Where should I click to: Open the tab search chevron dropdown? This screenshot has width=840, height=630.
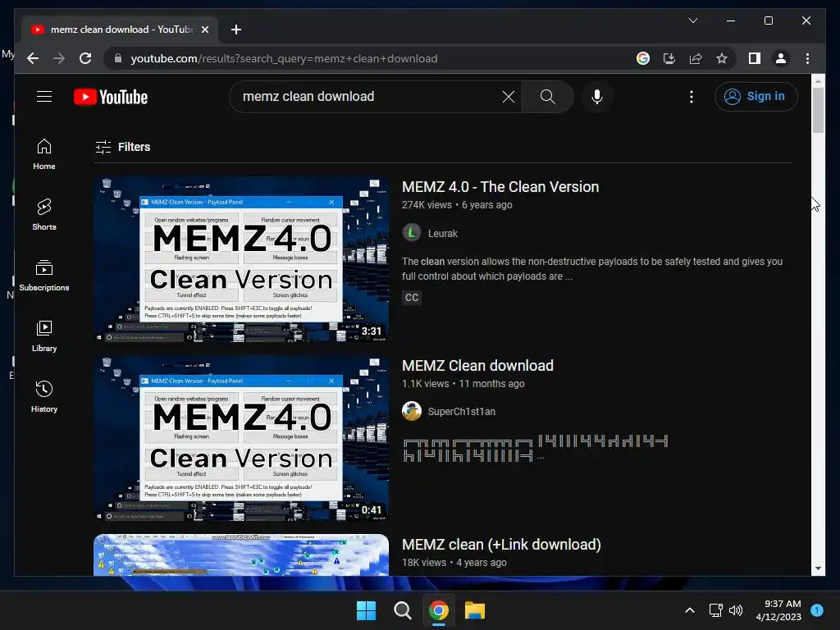point(692,21)
